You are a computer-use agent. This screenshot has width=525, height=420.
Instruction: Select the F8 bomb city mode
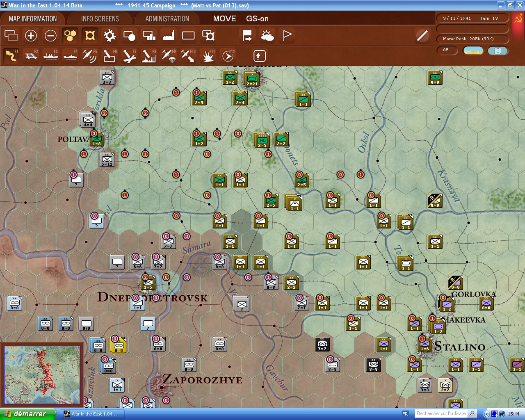click(x=149, y=56)
